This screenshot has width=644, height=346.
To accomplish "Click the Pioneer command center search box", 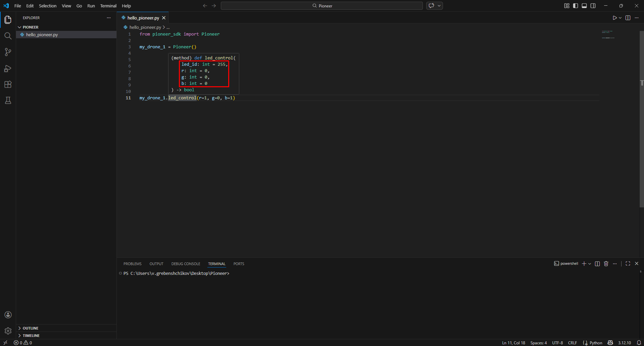I will click(x=322, y=6).
